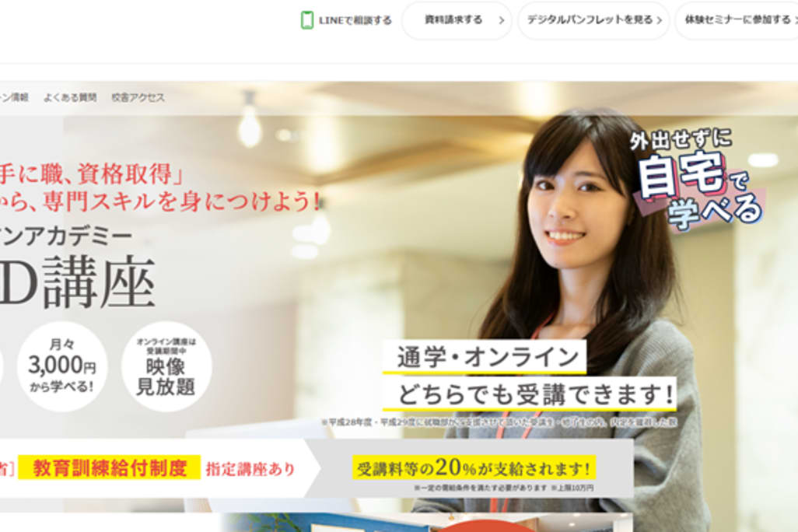Viewport: 798px width, 532px height.
Task: Click the yellow 教育訓練給付制度 highlight
Action: [110, 468]
